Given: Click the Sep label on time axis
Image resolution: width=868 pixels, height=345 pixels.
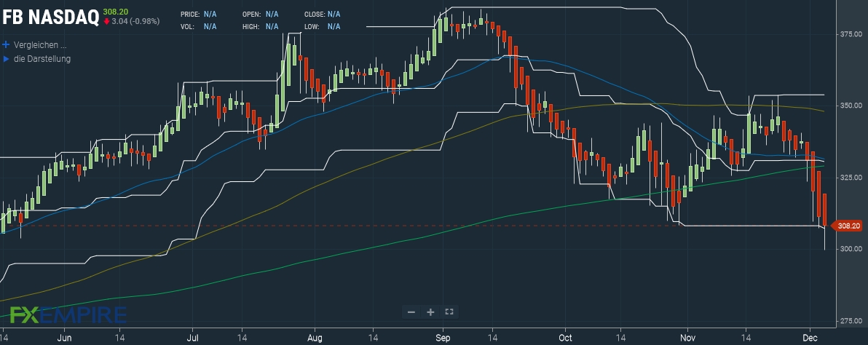Looking at the screenshot, I should click(x=443, y=337).
